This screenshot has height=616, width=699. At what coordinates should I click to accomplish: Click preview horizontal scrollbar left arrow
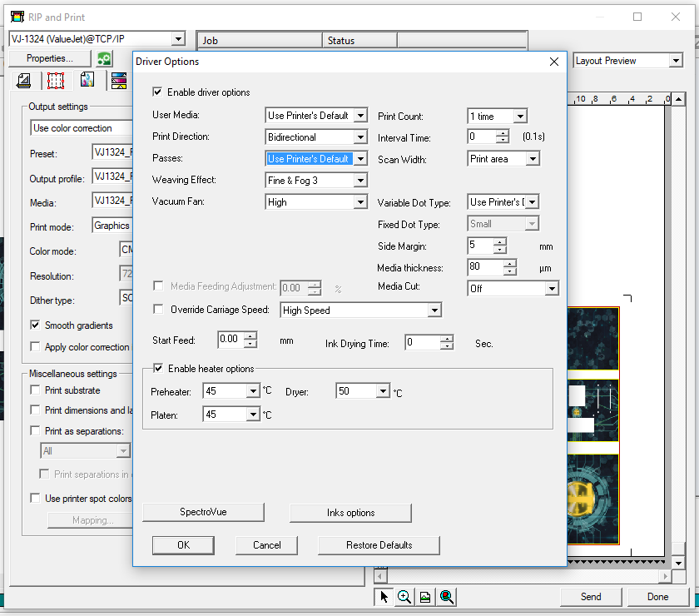[x=380, y=576]
